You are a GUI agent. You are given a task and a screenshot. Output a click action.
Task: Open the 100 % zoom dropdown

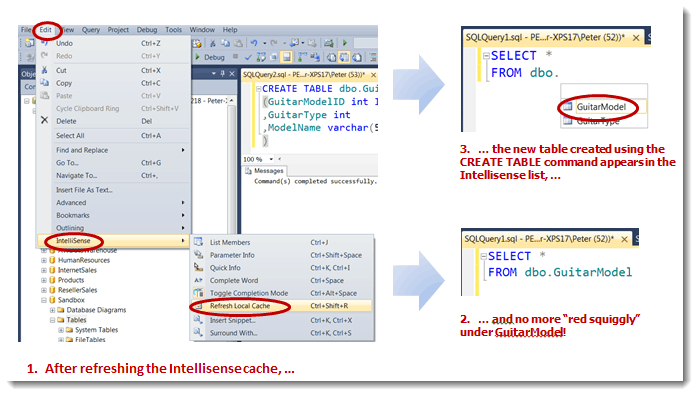(271, 159)
